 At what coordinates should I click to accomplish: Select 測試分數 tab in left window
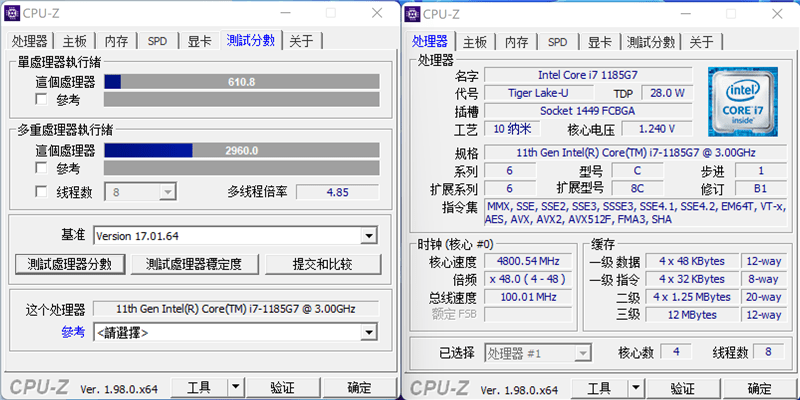pos(251,40)
